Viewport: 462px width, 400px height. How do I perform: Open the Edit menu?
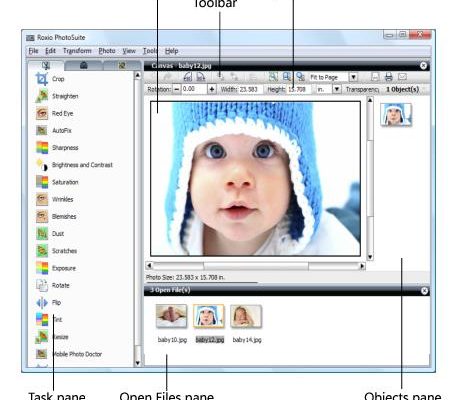(50, 51)
